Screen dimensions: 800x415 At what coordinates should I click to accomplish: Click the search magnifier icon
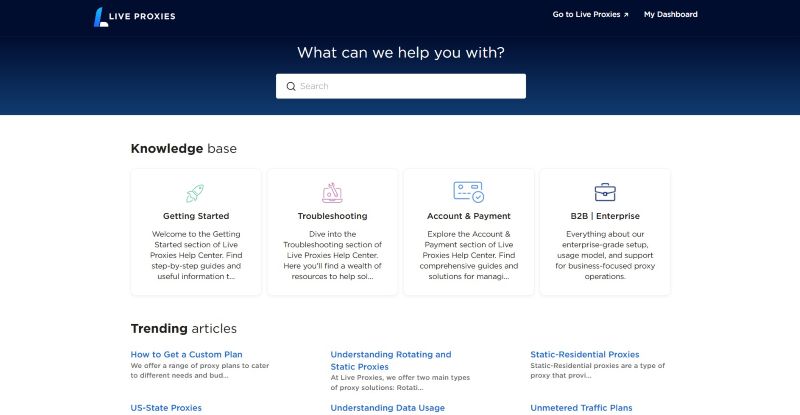point(291,86)
